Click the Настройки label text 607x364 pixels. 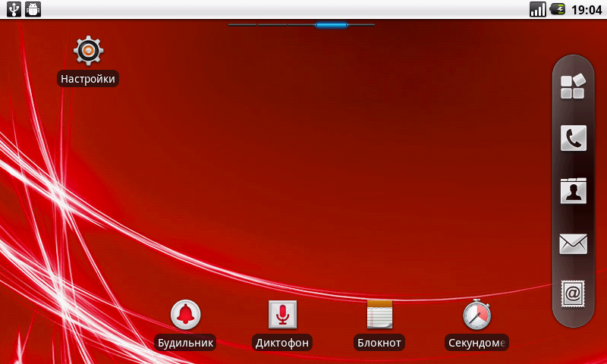point(88,79)
